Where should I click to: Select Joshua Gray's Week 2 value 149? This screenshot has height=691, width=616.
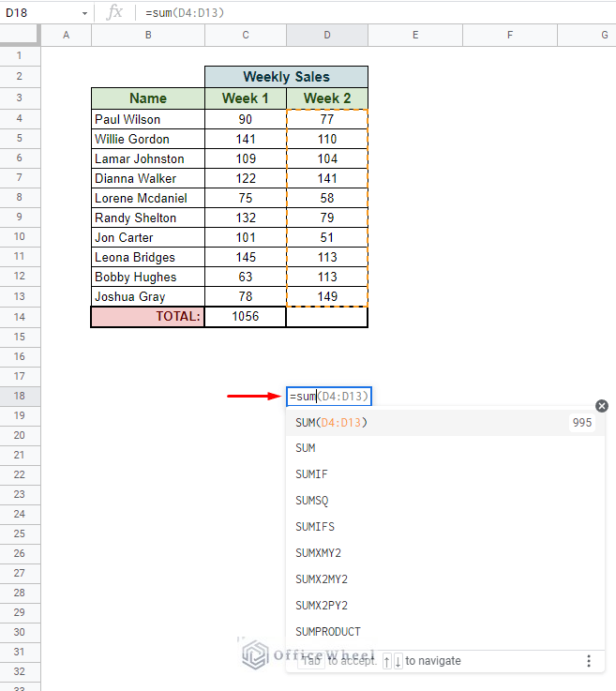coord(327,296)
